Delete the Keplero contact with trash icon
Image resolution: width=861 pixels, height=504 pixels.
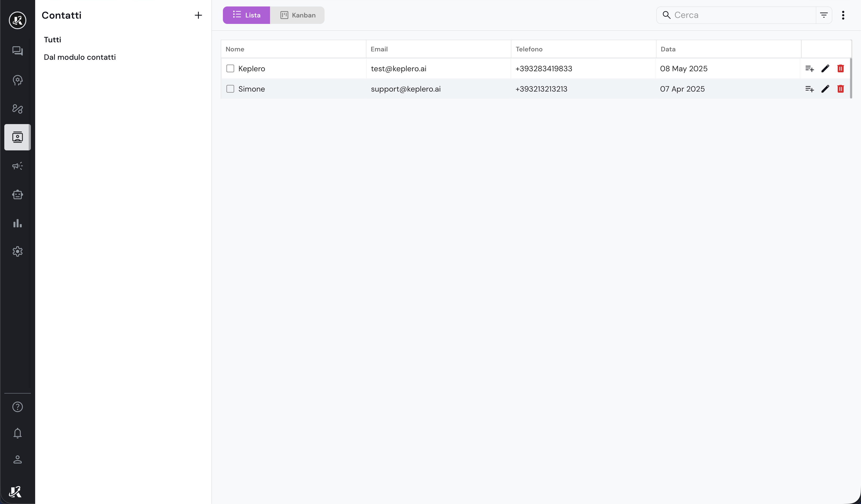pyautogui.click(x=840, y=69)
